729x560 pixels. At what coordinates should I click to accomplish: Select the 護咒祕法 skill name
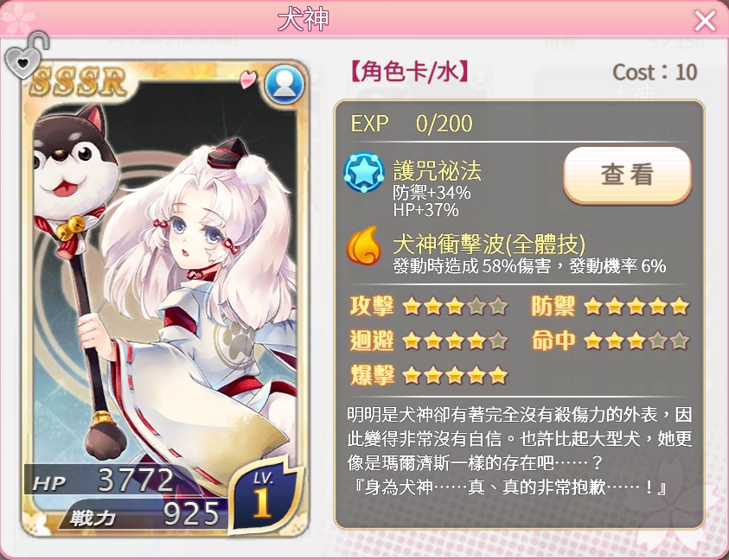pos(437,170)
